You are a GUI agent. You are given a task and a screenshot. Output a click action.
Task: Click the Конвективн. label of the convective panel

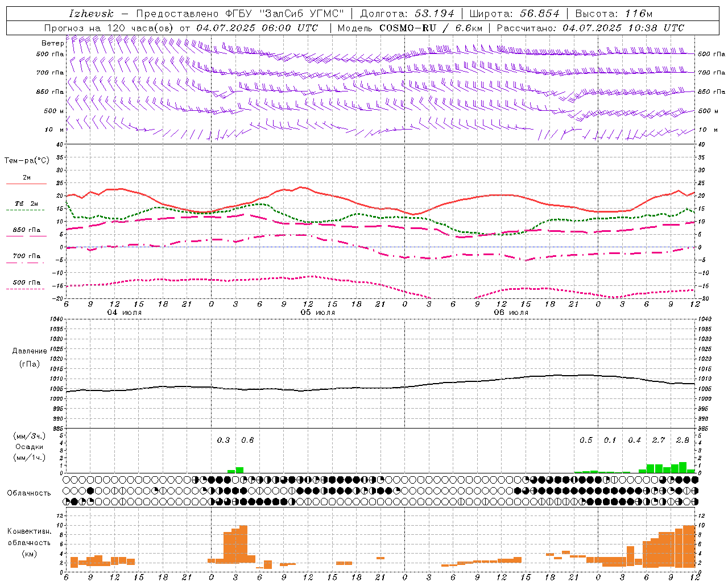pyautogui.click(x=30, y=531)
